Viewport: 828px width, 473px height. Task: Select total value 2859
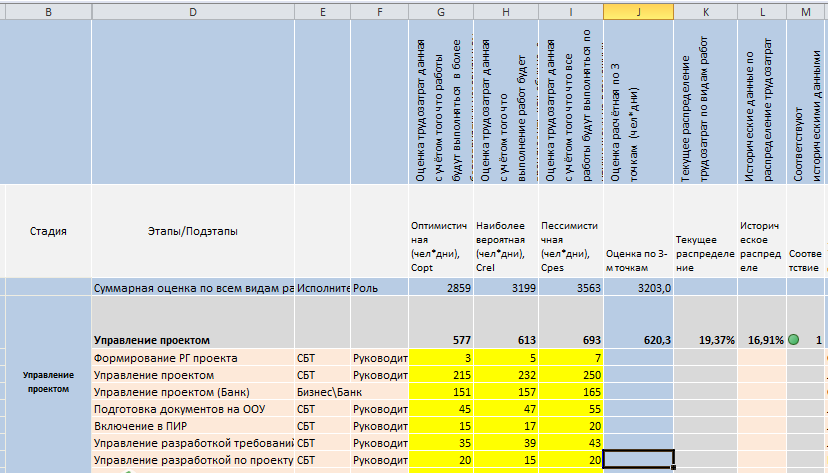tap(441, 288)
